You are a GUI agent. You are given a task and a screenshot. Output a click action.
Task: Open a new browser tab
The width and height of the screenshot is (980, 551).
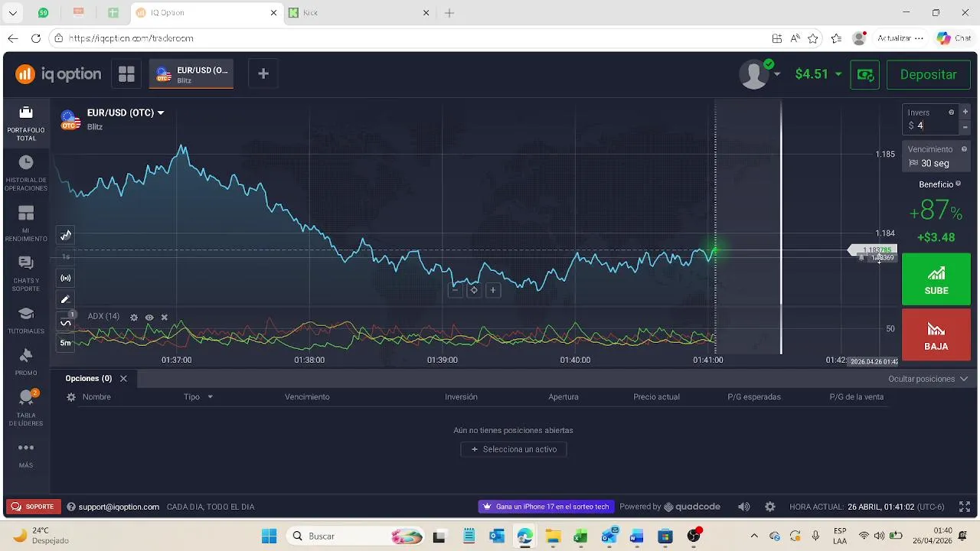click(449, 13)
